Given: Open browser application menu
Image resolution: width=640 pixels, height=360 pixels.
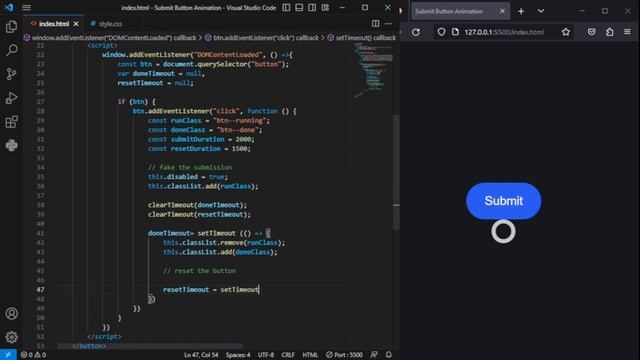Looking at the screenshot, I should pyautogui.click(x=627, y=32).
